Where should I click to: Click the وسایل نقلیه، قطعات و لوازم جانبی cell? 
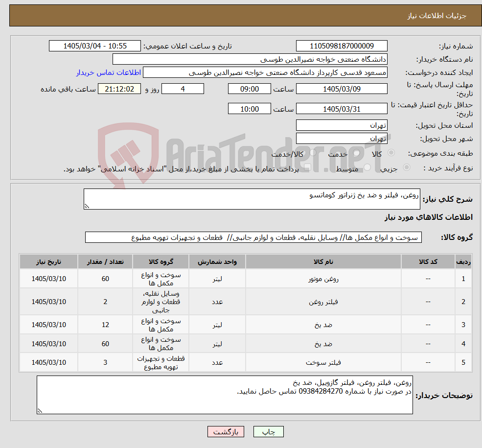[161, 302]
